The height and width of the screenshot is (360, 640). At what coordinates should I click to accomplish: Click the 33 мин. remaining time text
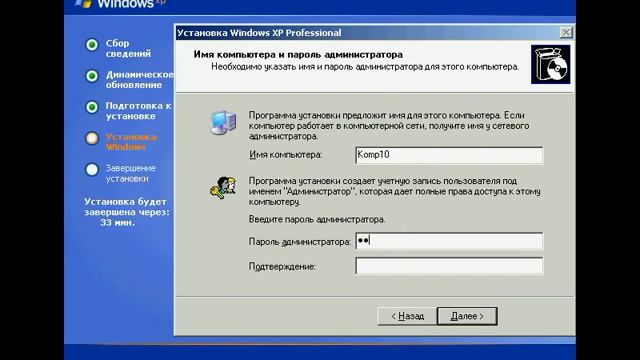118,223
